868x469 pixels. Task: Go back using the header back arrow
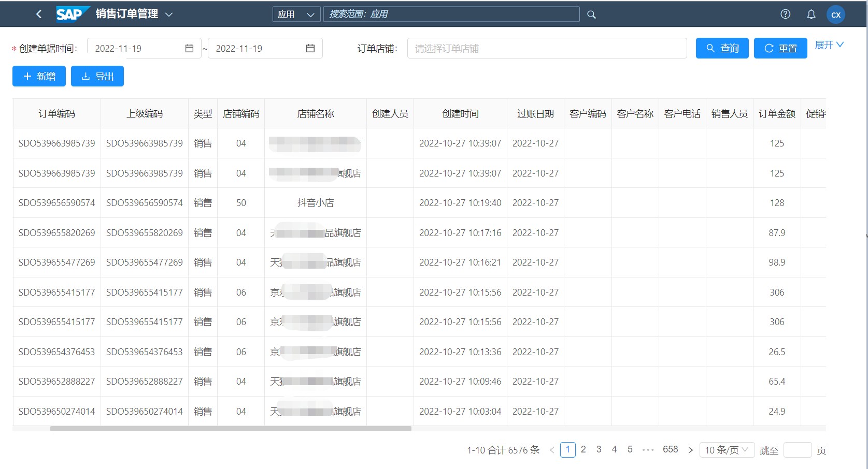(39, 14)
